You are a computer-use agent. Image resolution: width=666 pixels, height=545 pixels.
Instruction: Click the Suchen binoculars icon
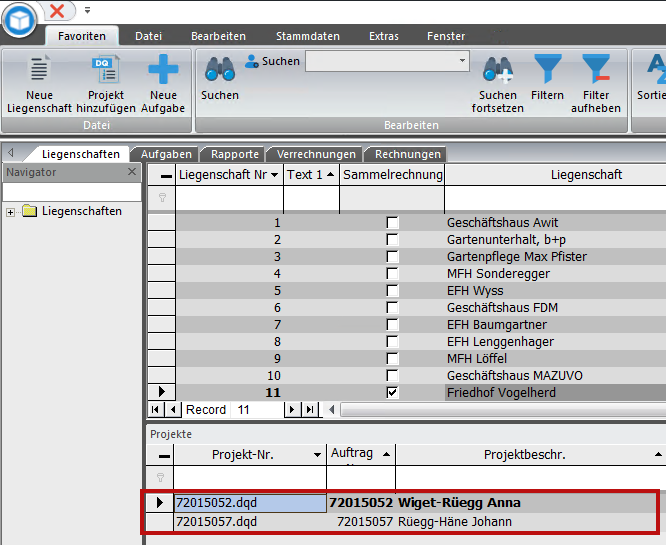(220, 71)
